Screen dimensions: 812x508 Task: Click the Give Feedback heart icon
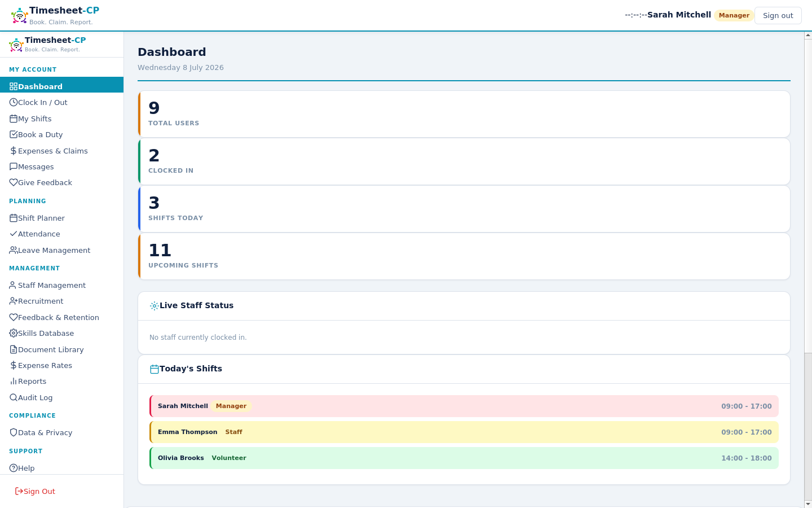click(14, 182)
